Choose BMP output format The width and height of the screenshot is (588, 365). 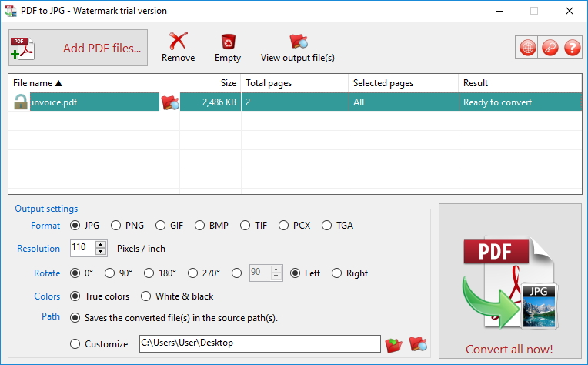coord(199,226)
